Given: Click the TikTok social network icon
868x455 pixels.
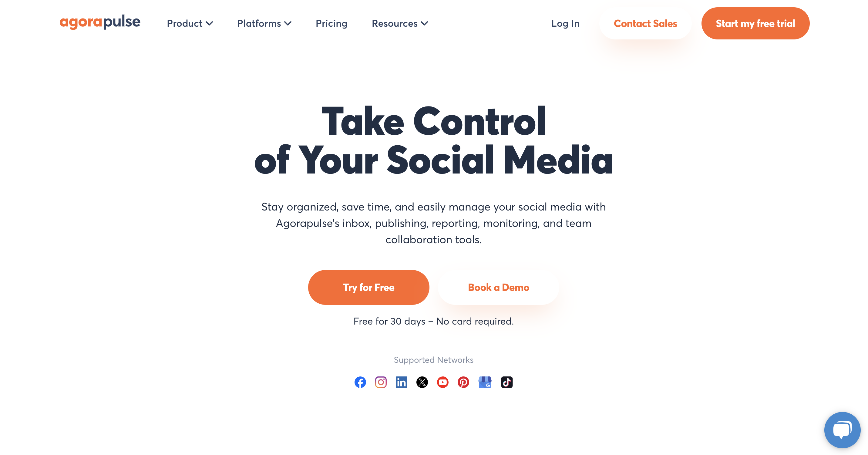Looking at the screenshot, I should pos(506,382).
